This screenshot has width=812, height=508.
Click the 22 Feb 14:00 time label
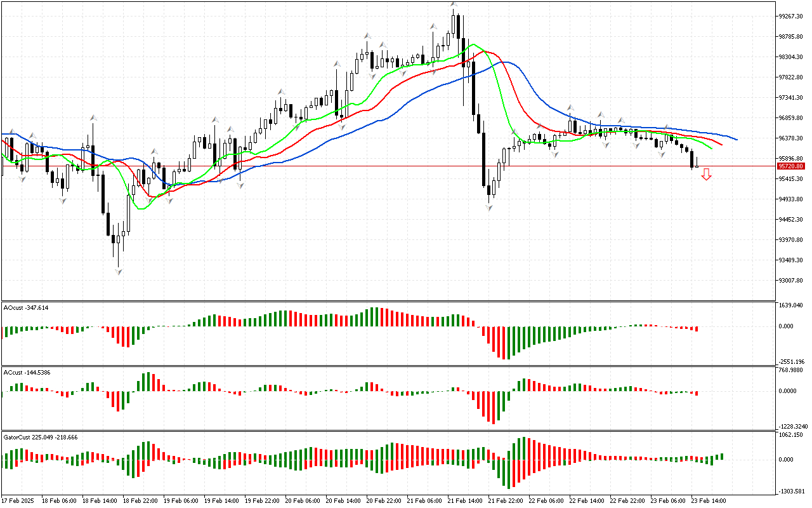tap(587, 501)
